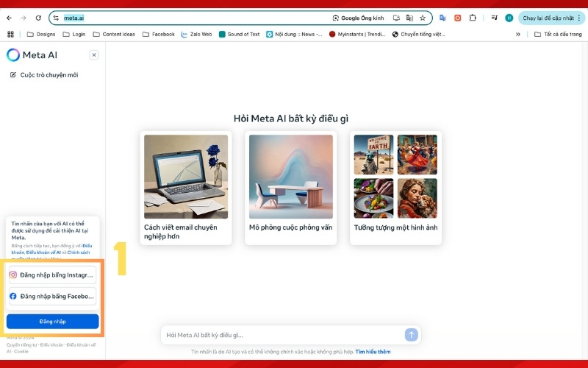Screen dimensions: 588x368
Task: Select Tưởng tượng một hình ảnh card
Action: click(x=395, y=188)
